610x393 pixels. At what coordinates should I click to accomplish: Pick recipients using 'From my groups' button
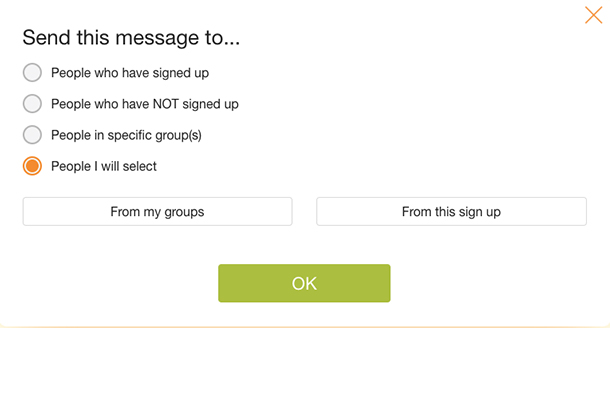(x=157, y=212)
